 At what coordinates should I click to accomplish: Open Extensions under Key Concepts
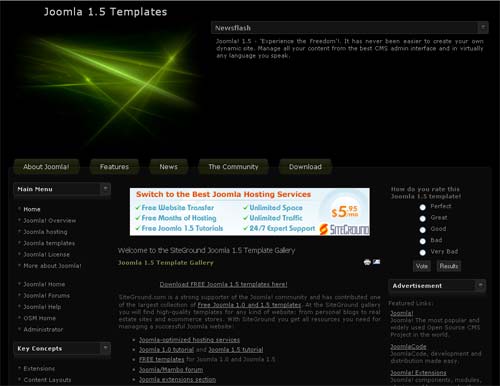pyautogui.click(x=39, y=369)
